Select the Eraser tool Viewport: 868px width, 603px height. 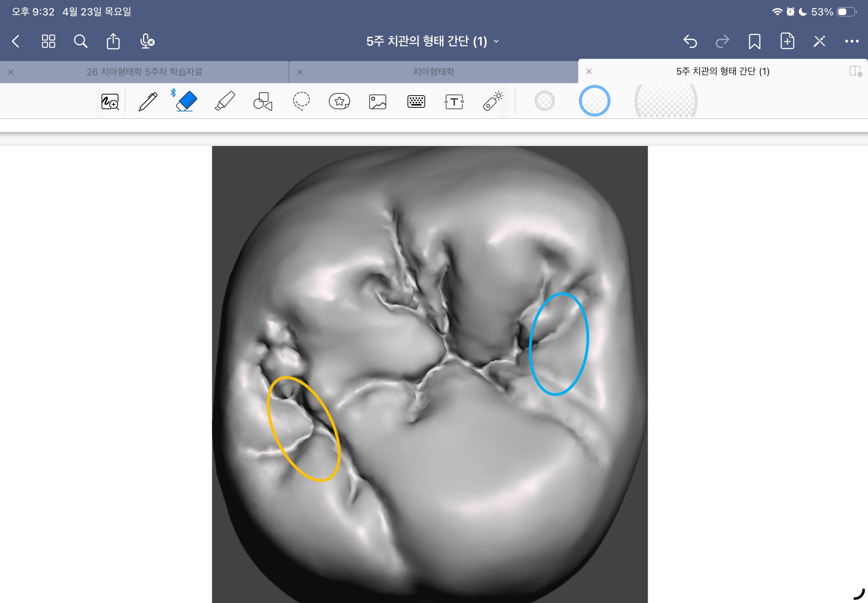186,101
